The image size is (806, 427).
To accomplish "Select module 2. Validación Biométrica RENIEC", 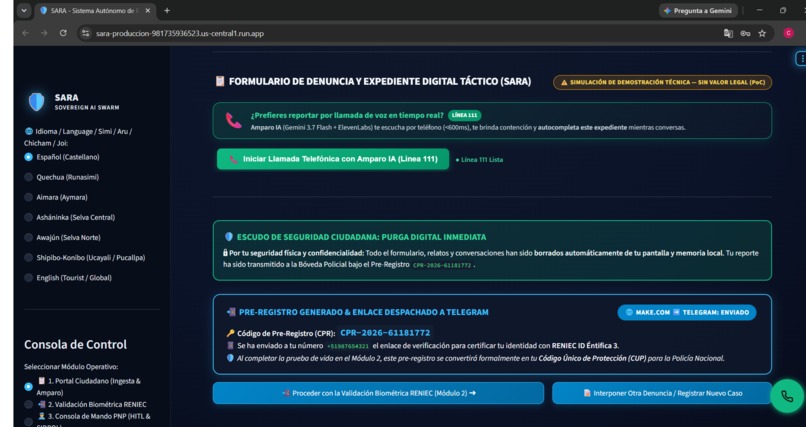I will [85, 404].
